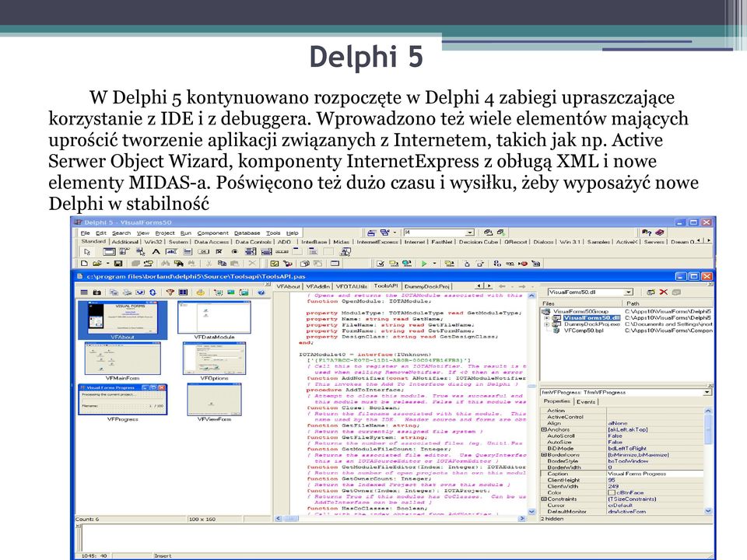This screenshot has width=747, height=560.
Task: Click the BorderStyle value 'bsToolWindow'
Action: 628,460
